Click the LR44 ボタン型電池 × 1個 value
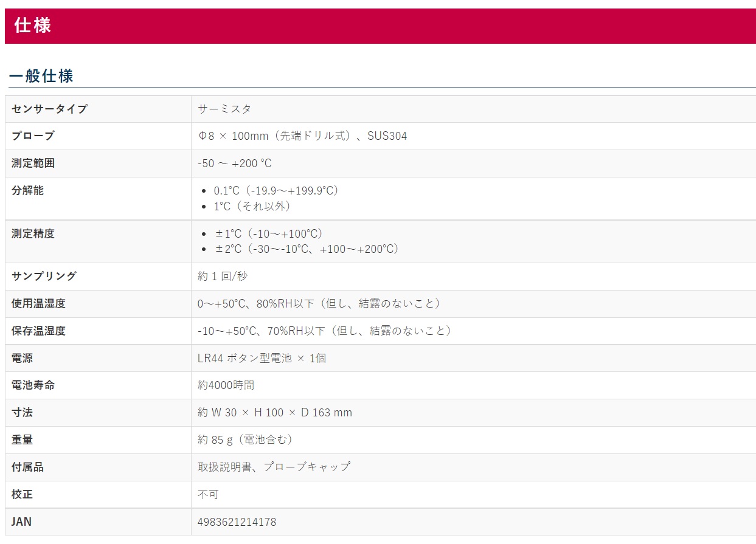Viewport: 756px width, 544px height. [x=262, y=358]
